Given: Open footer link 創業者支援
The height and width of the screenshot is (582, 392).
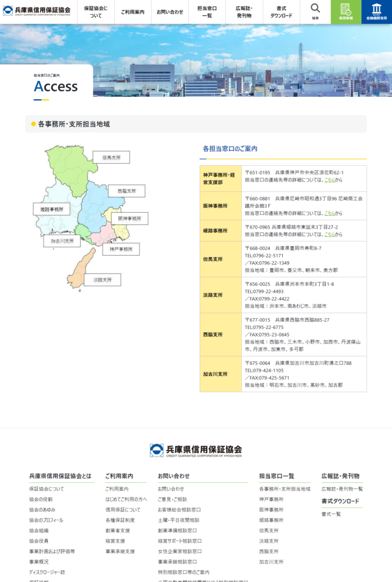Looking at the screenshot, I should [x=117, y=530].
